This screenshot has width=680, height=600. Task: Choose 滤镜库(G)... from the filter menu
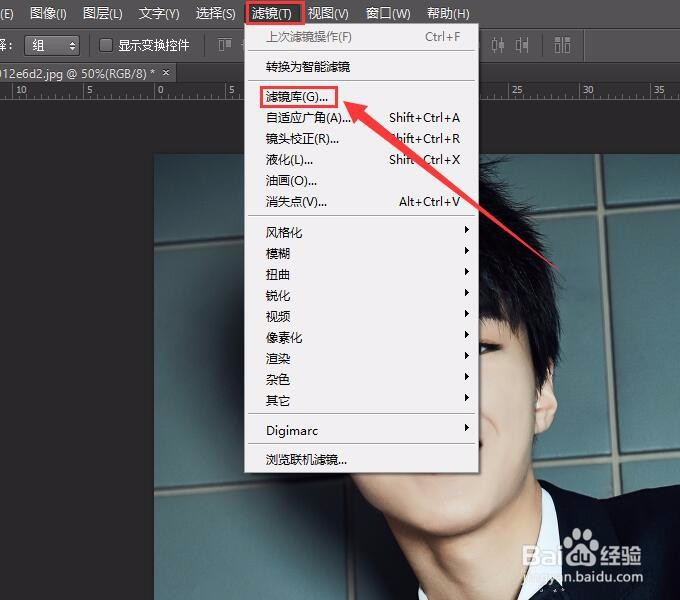pos(362,97)
